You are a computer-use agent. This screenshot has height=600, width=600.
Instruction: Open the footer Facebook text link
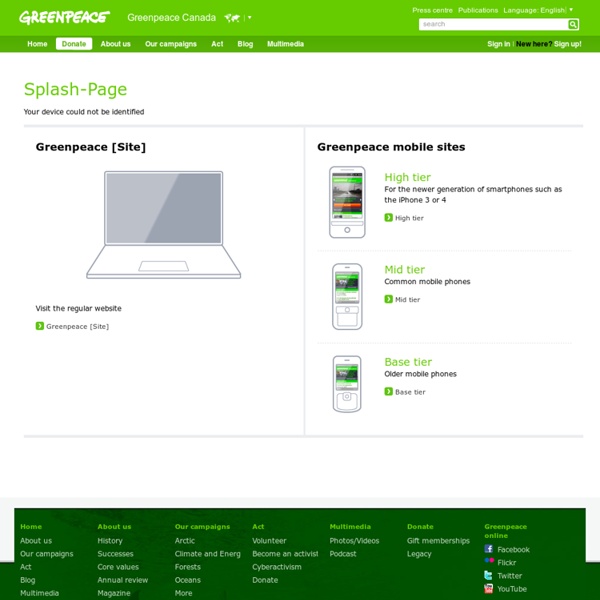[x=513, y=550]
